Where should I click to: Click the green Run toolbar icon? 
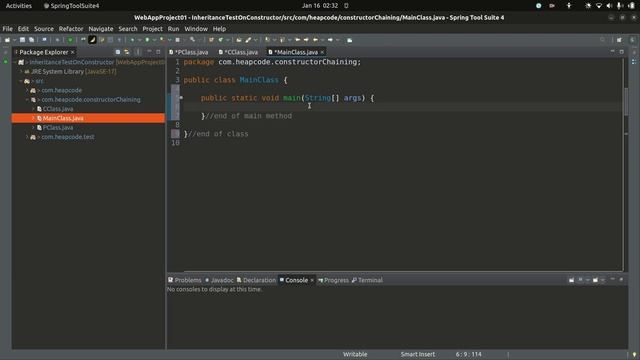pos(147,40)
